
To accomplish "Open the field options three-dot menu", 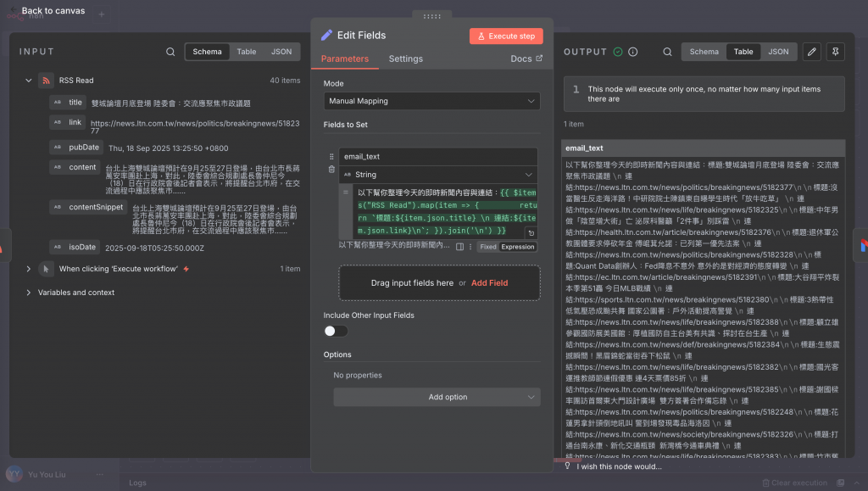I will 470,247.
